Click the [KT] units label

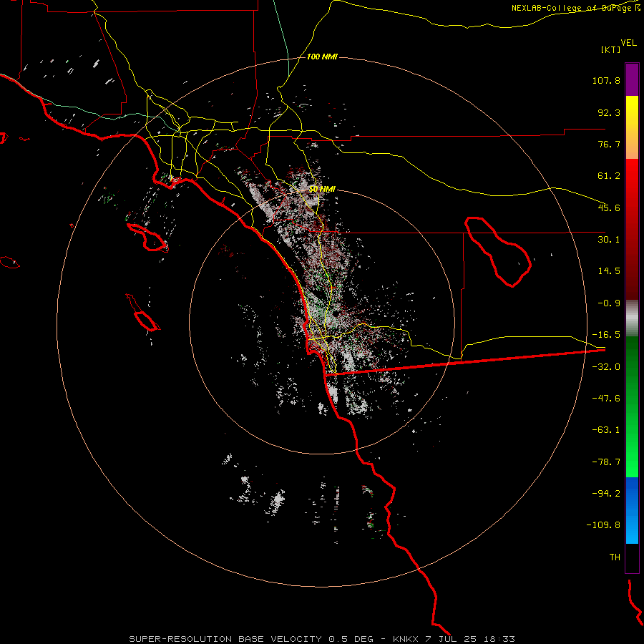point(611,49)
